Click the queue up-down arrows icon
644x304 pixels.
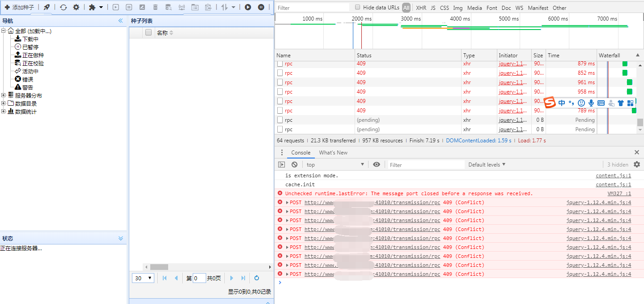coord(225,7)
